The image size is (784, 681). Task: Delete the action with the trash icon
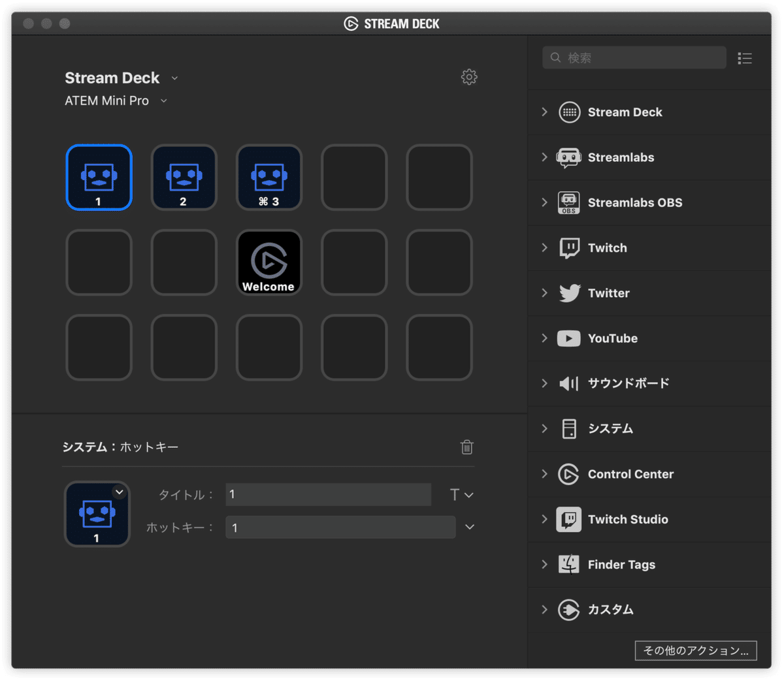[x=466, y=447]
